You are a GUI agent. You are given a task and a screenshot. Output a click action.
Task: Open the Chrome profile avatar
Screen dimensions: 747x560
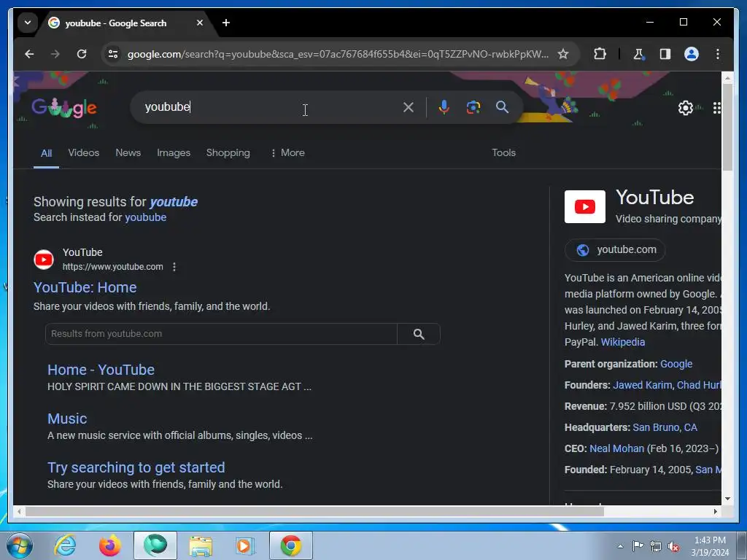[x=692, y=54]
